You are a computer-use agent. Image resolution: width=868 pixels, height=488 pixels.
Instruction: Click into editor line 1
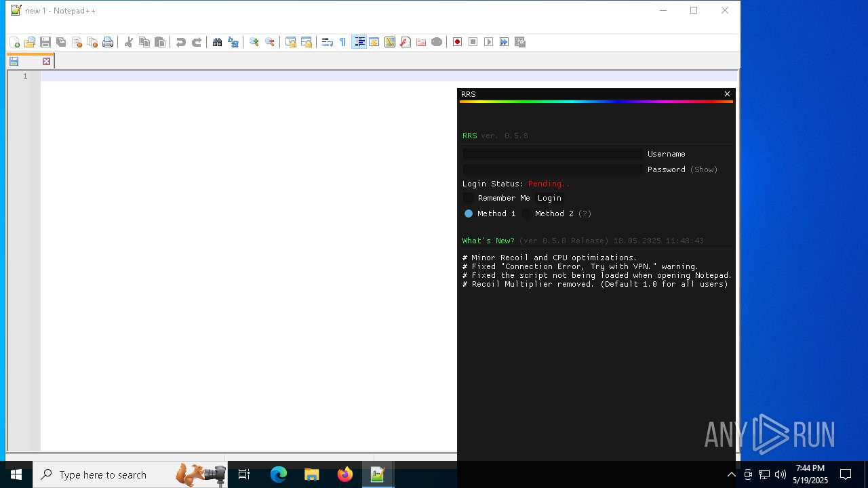click(x=389, y=76)
